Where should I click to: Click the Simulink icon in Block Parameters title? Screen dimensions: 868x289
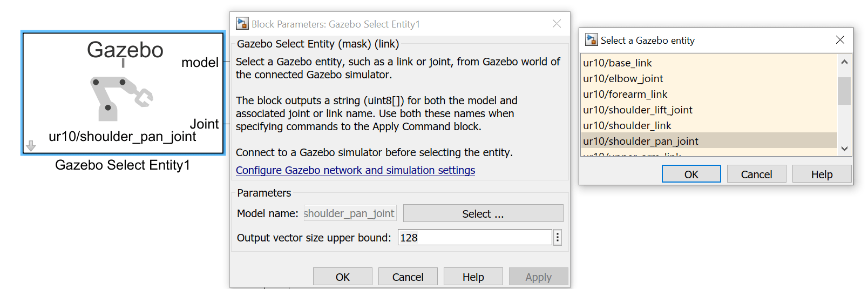(242, 24)
